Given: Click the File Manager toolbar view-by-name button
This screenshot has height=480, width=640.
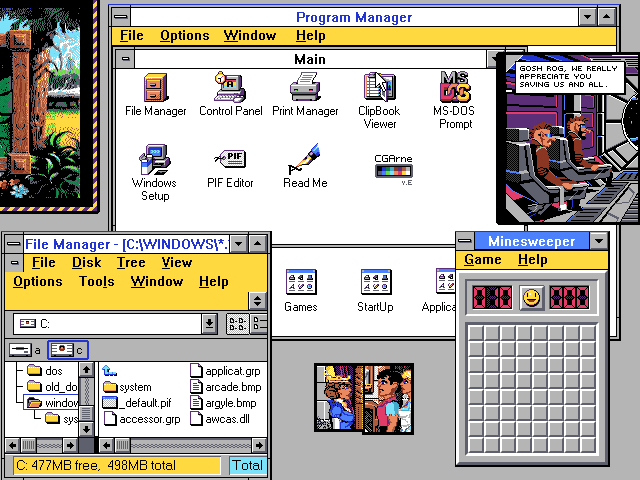Looking at the screenshot, I should pos(238,324).
